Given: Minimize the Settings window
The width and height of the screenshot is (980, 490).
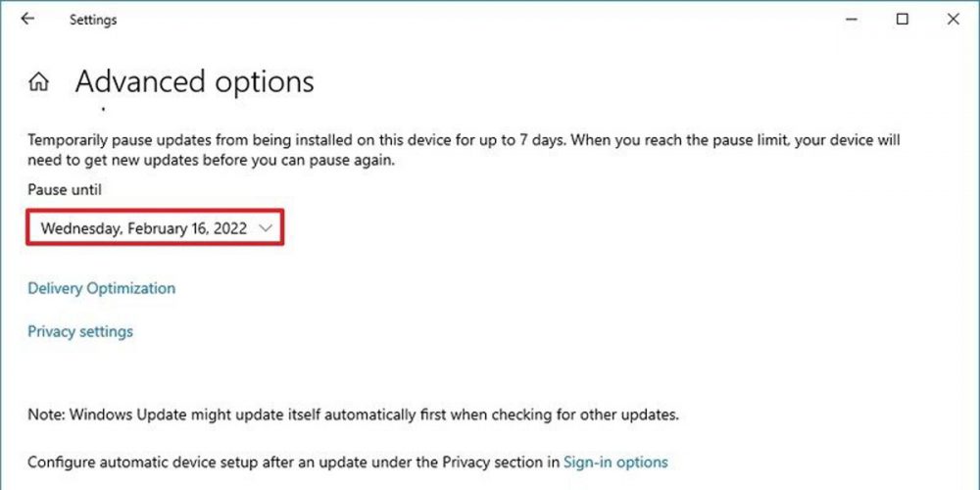Looking at the screenshot, I should tap(851, 19).
